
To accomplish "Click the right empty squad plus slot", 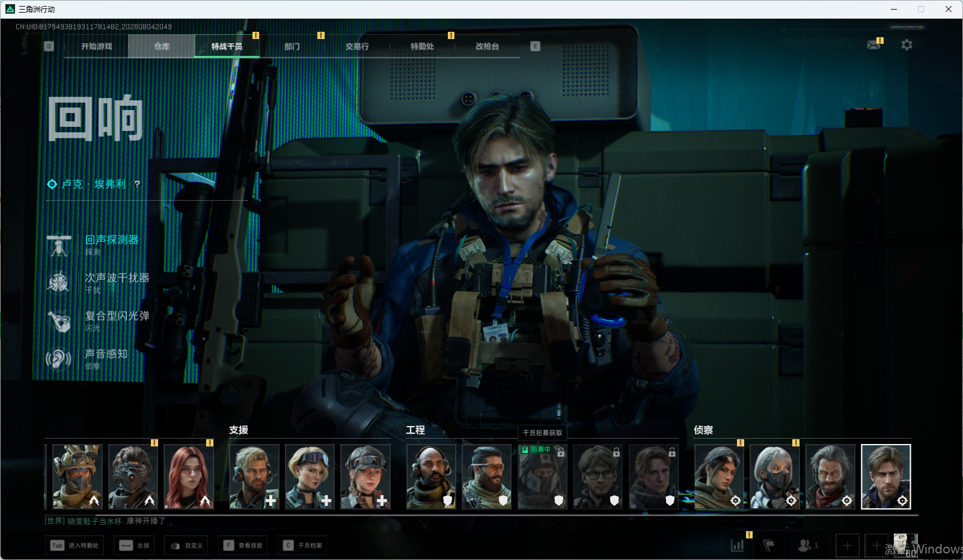I will [876, 546].
